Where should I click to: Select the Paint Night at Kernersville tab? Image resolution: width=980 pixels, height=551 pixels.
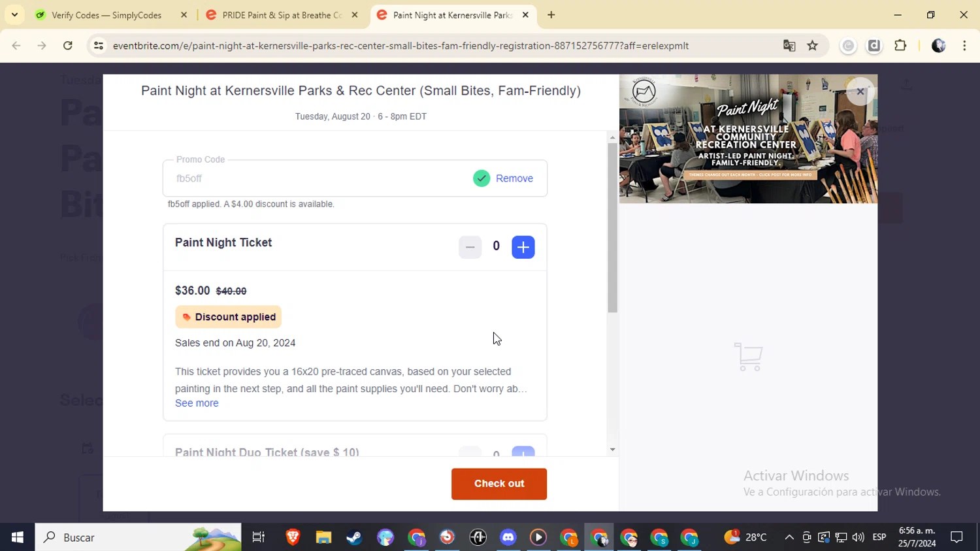tap(453, 15)
